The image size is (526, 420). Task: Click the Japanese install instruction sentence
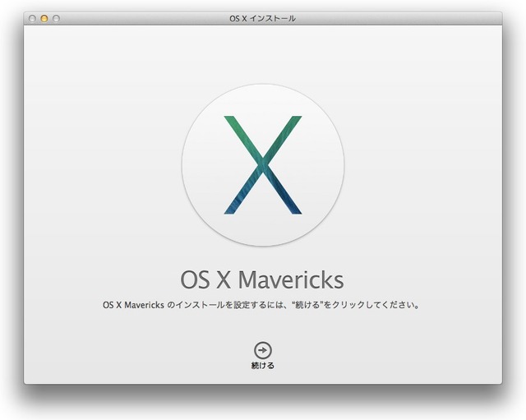(x=261, y=305)
